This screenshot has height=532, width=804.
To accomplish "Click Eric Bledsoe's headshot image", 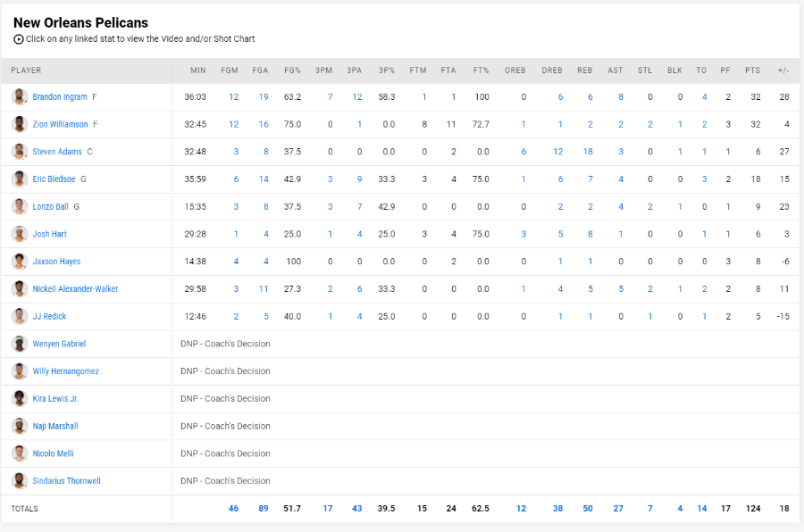I will (x=20, y=179).
